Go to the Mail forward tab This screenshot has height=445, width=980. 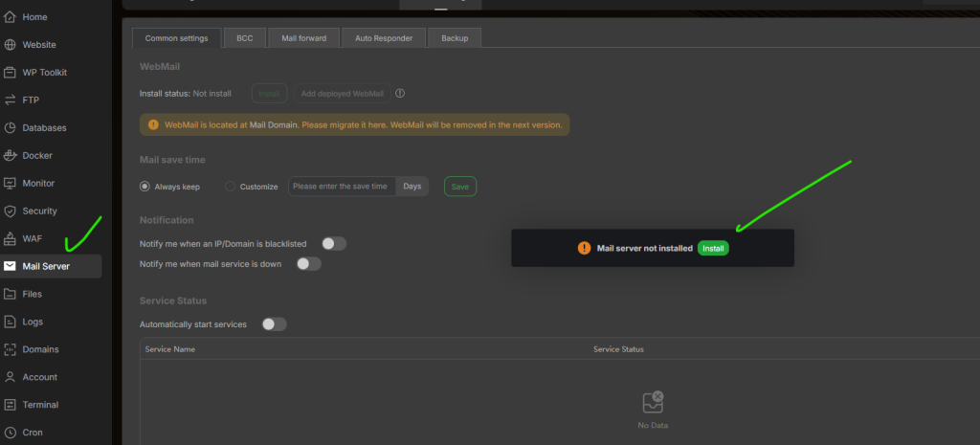(303, 38)
